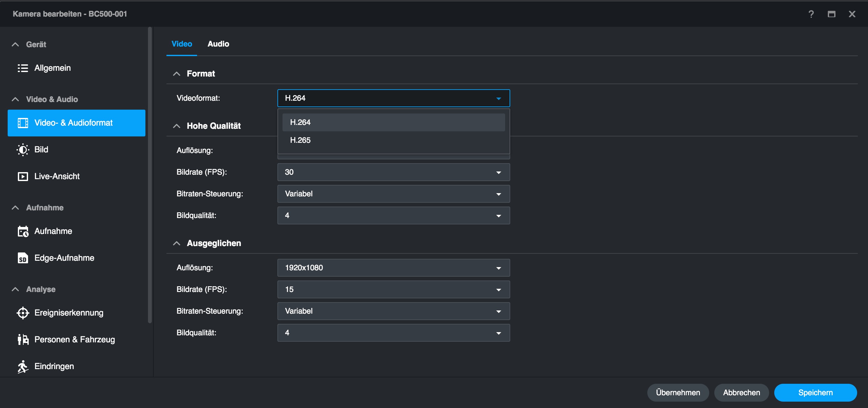Viewport: 868px width, 408px height.
Task: Open Live-Ansicht via its play icon
Action: click(23, 176)
